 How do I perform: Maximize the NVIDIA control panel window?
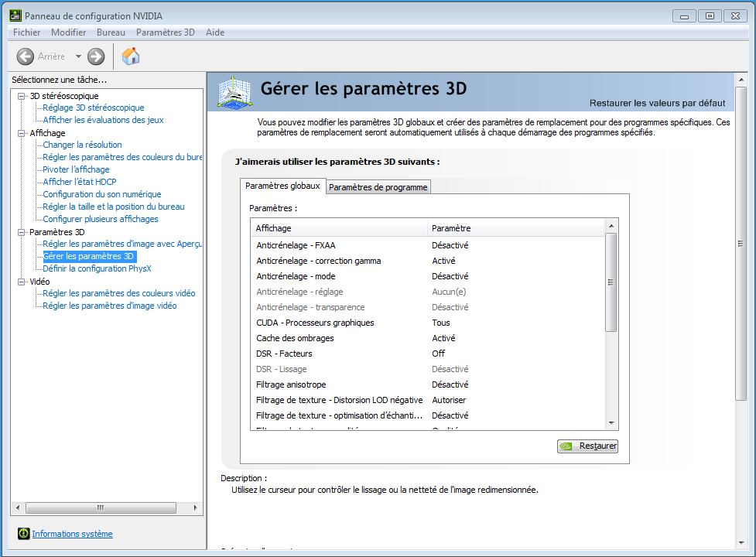click(x=710, y=16)
